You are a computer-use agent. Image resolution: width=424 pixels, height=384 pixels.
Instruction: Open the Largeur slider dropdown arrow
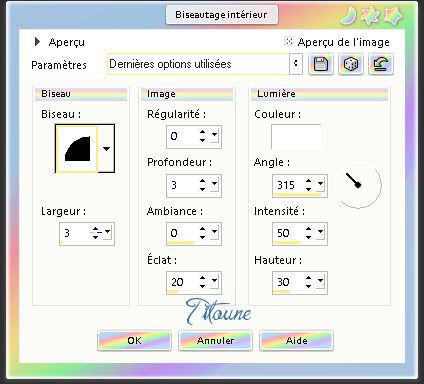(107, 231)
